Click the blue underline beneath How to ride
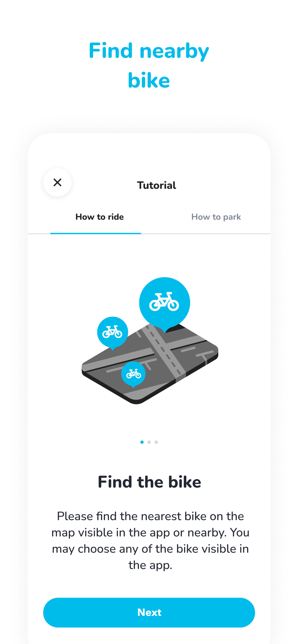This screenshot has width=298, height=644. (x=95, y=233)
